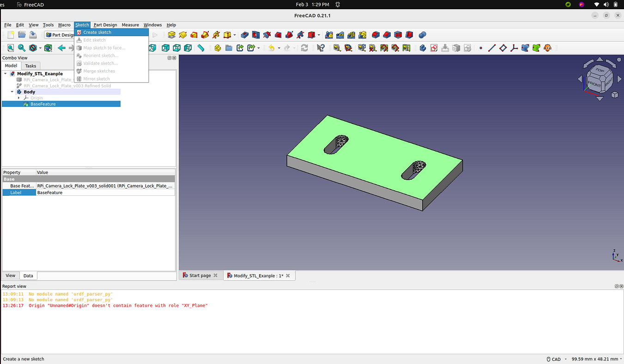Select the MultiTransform icon
Screen dimensions: 624x364
point(362,35)
